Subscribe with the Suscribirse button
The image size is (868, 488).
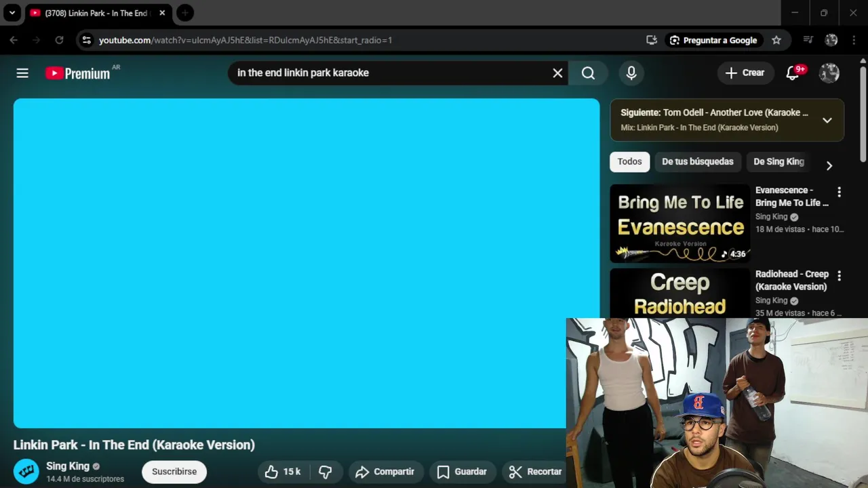(x=174, y=472)
